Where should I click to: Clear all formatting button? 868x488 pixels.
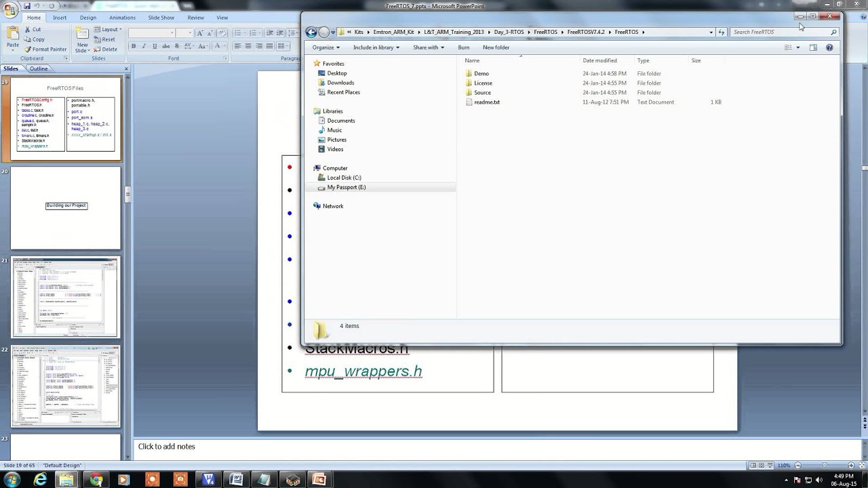coord(222,33)
